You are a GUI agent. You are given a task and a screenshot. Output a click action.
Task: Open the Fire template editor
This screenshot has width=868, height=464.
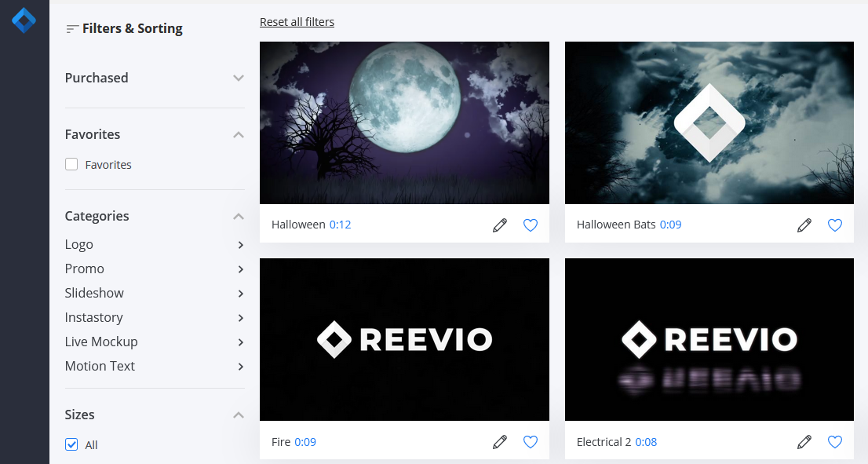(x=500, y=441)
